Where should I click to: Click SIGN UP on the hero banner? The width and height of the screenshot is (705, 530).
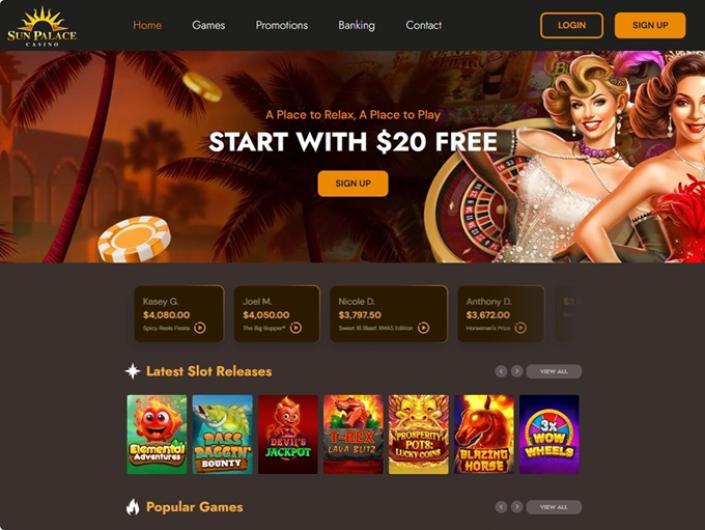(x=353, y=183)
